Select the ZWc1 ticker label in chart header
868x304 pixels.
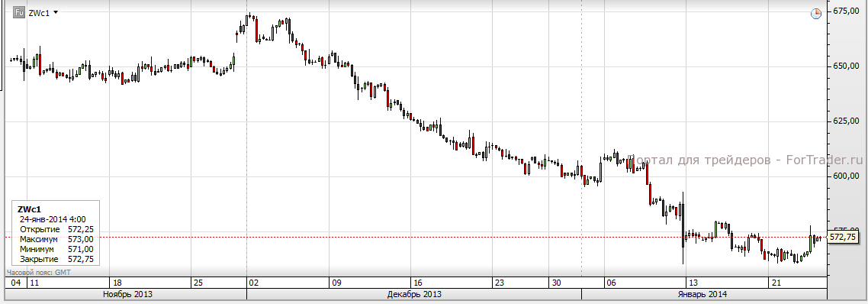point(39,13)
